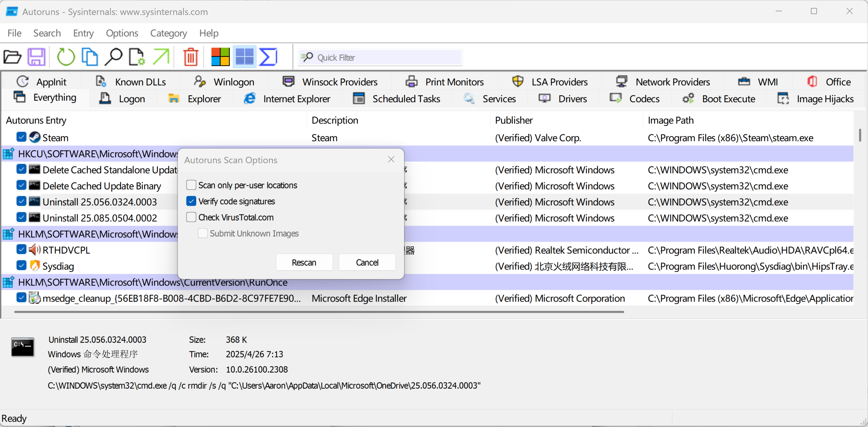868x427 pixels.
Task: Sort by the Image Path column header
Action: coord(748,120)
